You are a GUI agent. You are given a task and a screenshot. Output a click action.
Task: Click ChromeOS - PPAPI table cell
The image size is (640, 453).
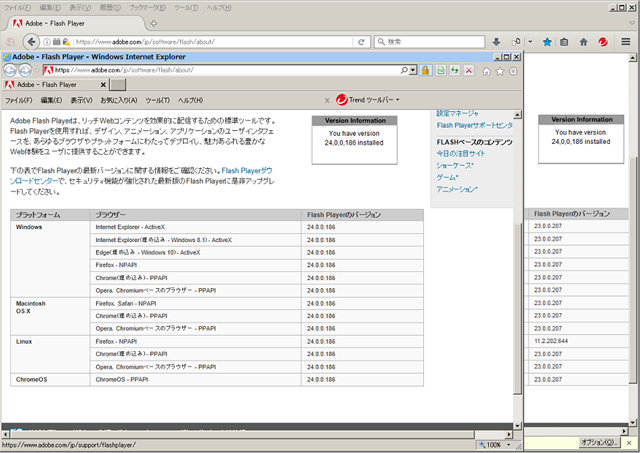point(196,380)
